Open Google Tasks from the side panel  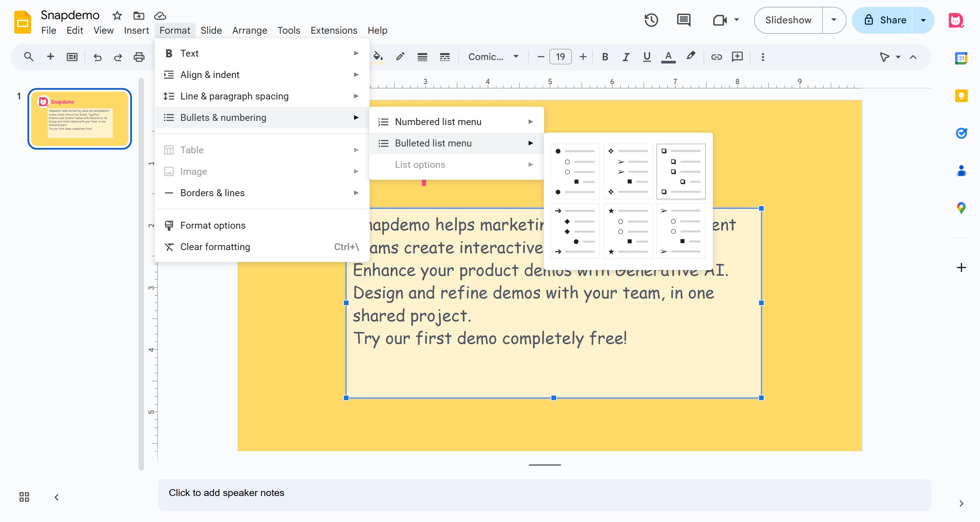961,133
